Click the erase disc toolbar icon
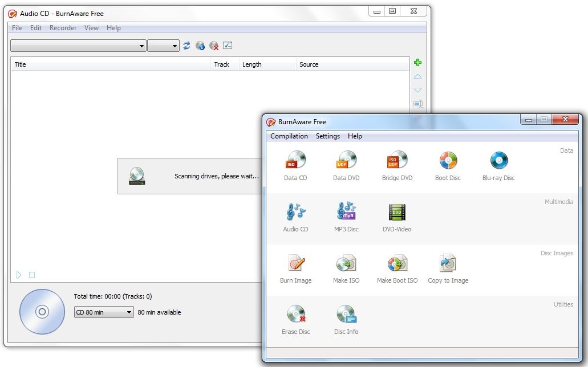The width and height of the screenshot is (588, 367). 214,46
